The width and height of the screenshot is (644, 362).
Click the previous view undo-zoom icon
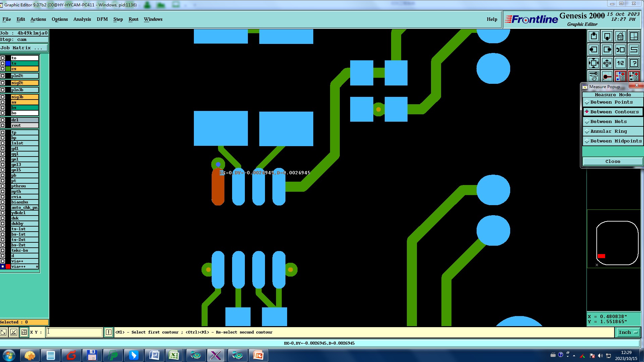click(620, 50)
